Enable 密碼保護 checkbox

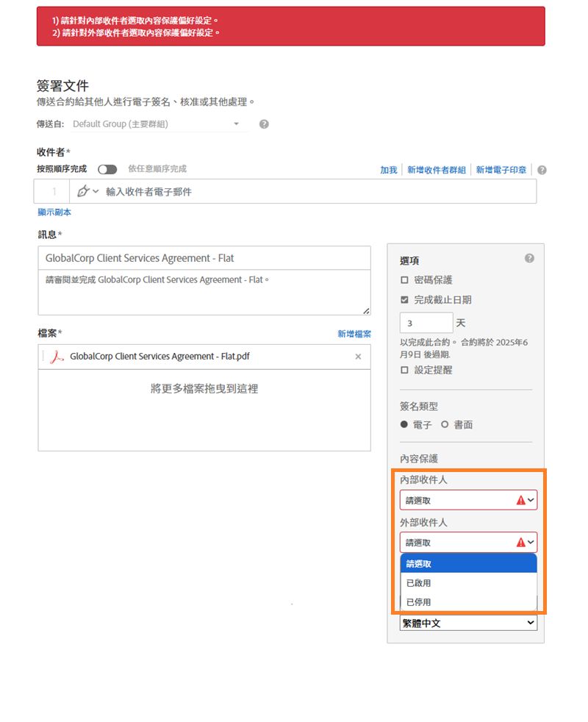[x=404, y=280]
